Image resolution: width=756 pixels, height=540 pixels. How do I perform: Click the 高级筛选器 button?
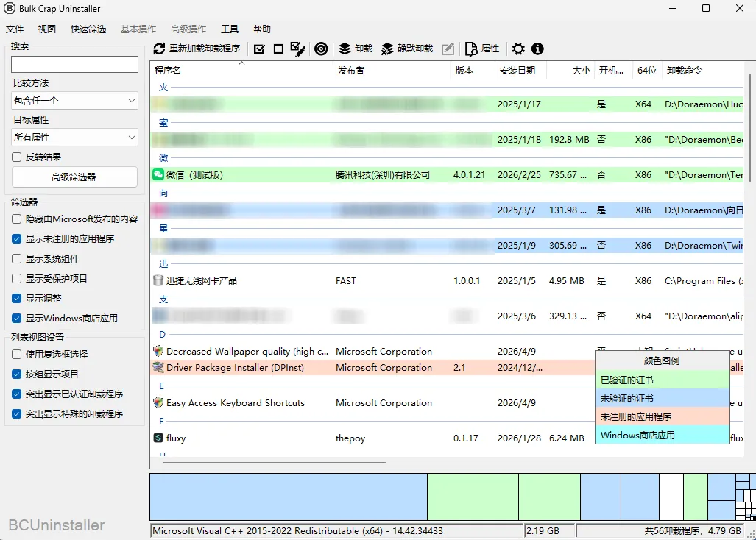[x=74, y=177]
